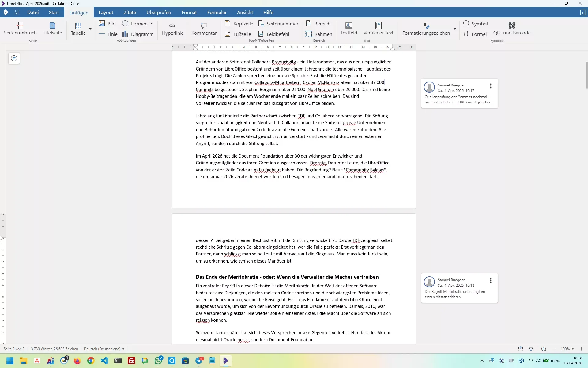Insert a Textfeld
Screen dimensions: 588x368
349,29
